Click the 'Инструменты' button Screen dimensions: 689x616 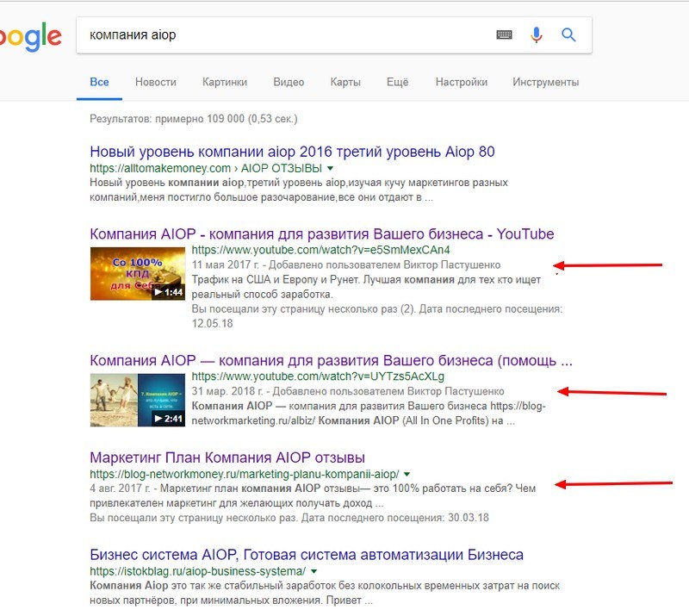point(546,82)
